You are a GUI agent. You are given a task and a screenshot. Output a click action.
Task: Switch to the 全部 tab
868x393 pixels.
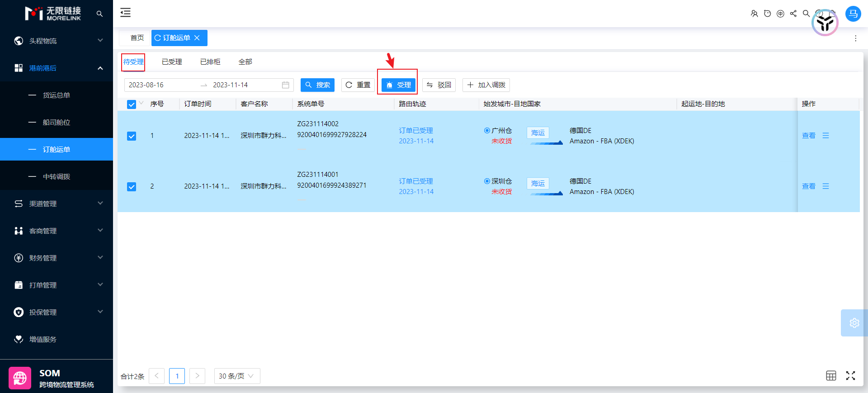tap(245, 62)
